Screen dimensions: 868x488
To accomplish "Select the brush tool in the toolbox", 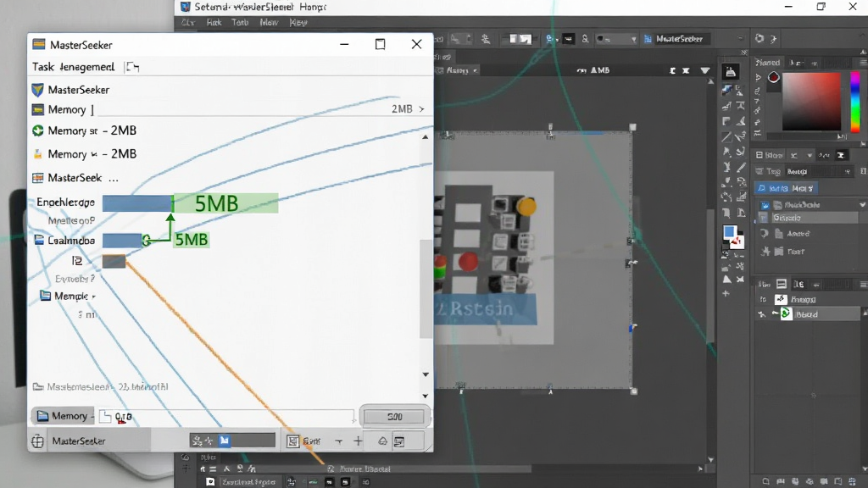I will click(741, 167).
